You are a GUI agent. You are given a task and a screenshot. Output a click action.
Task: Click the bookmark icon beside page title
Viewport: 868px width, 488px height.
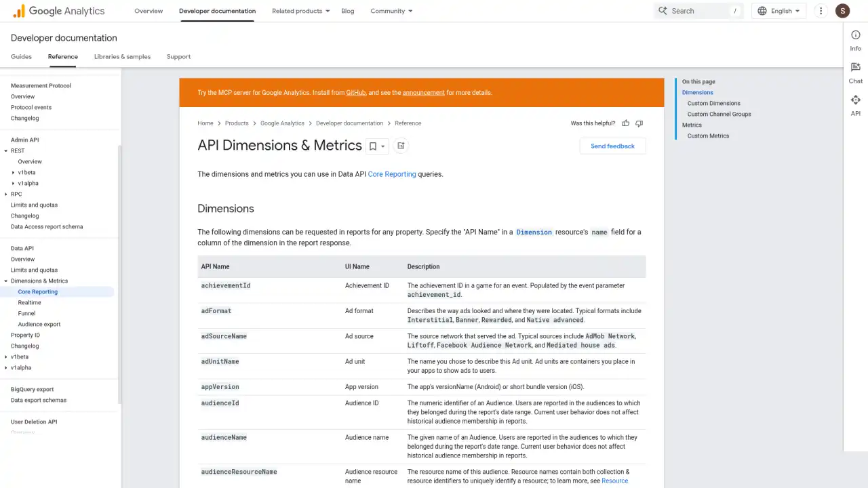click(x=372, y=146)
